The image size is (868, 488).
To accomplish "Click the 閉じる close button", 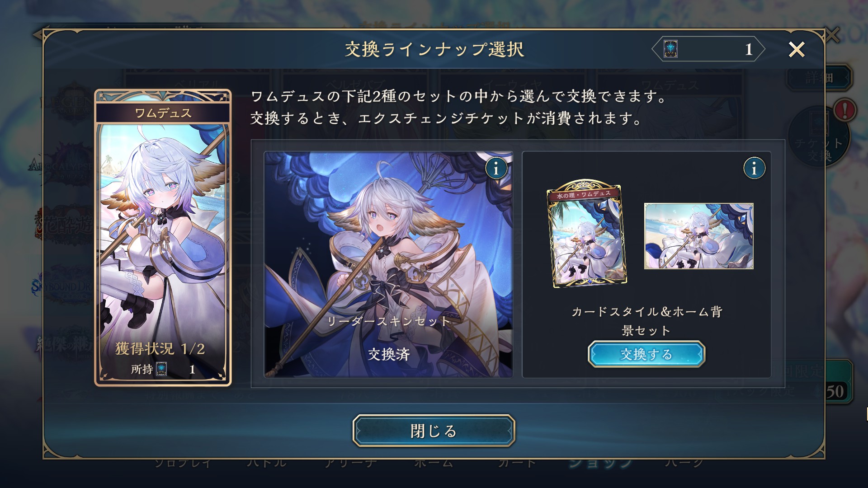I will point(434,431).
